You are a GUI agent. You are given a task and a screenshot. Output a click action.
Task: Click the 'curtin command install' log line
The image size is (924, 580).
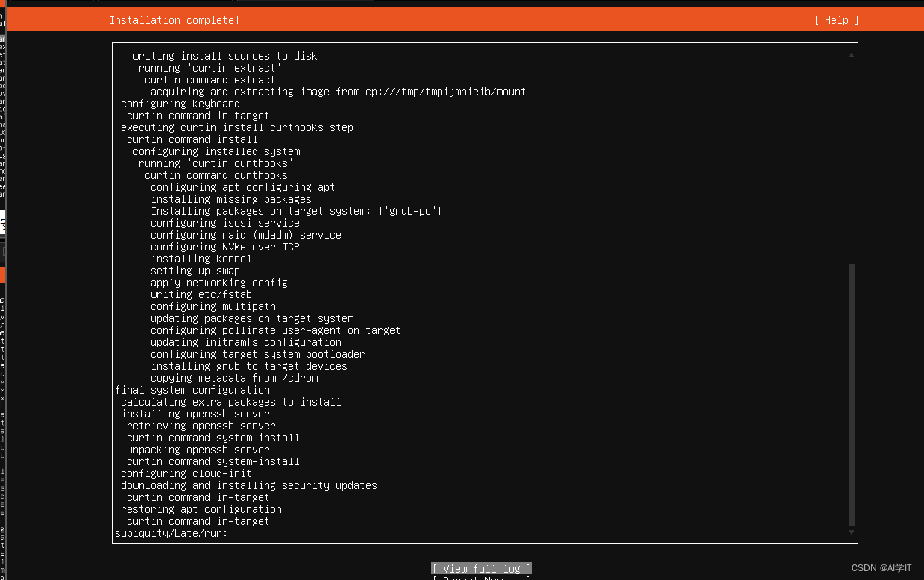coord(192,139)
